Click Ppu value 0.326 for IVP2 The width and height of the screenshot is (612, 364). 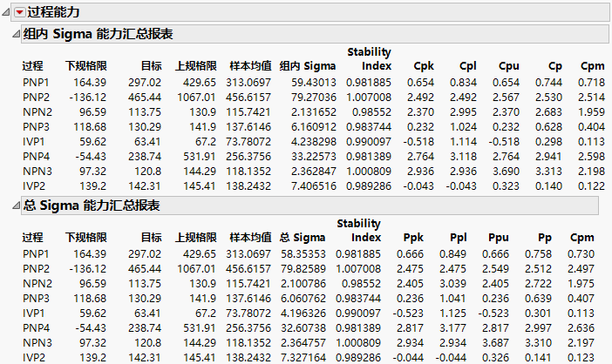point(495,358)
